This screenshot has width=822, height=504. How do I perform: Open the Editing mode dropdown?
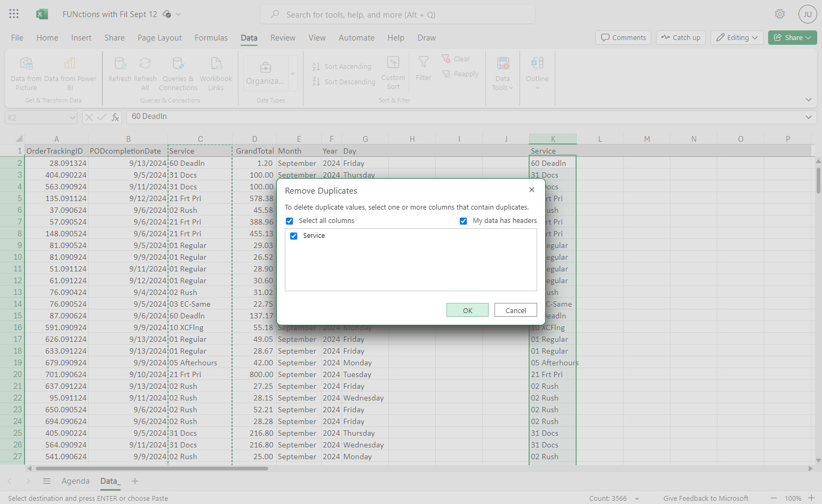tap(737, 37)
